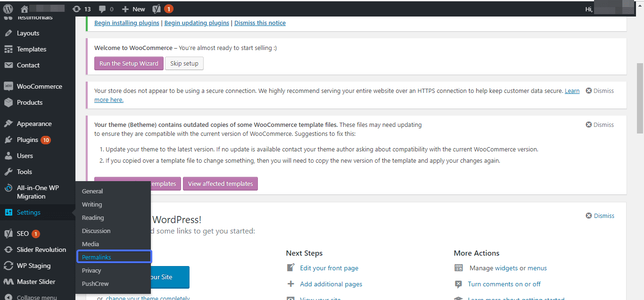Click the menus link under More Actions
644x300 pixels.
click(537, 268)
